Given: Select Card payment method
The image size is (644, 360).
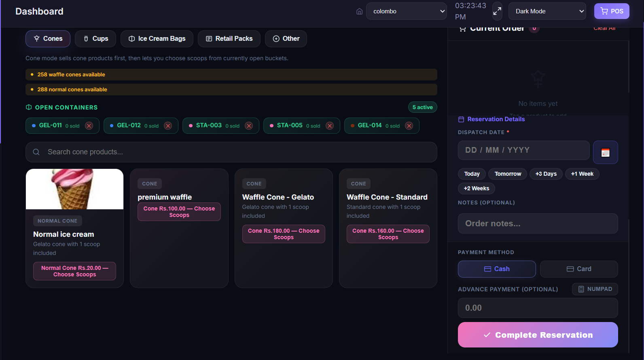Looking at the screenshot, I should (x=579, y=269).
